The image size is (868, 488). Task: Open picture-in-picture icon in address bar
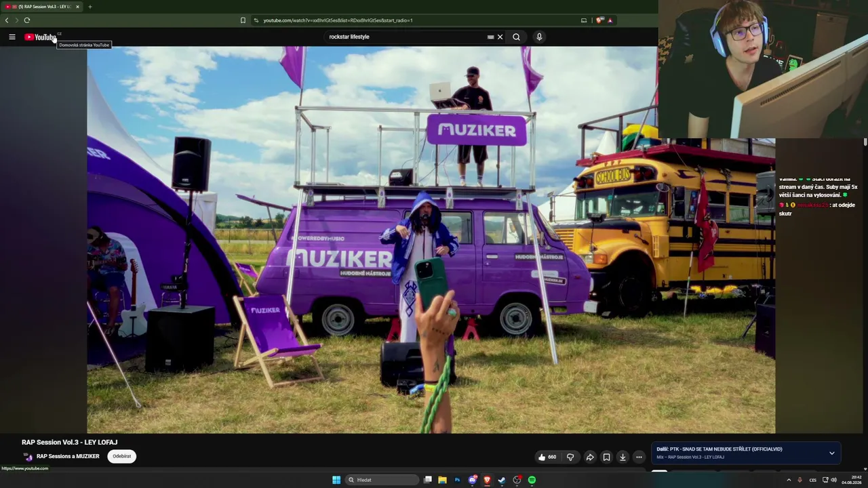584,20
